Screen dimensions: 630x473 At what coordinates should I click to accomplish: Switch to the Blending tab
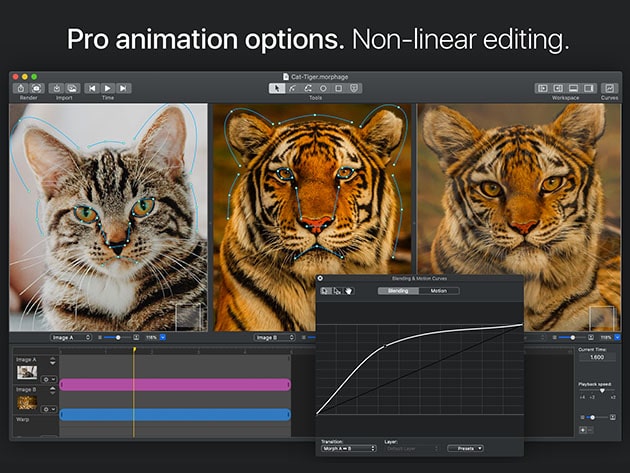click(398, 291)
